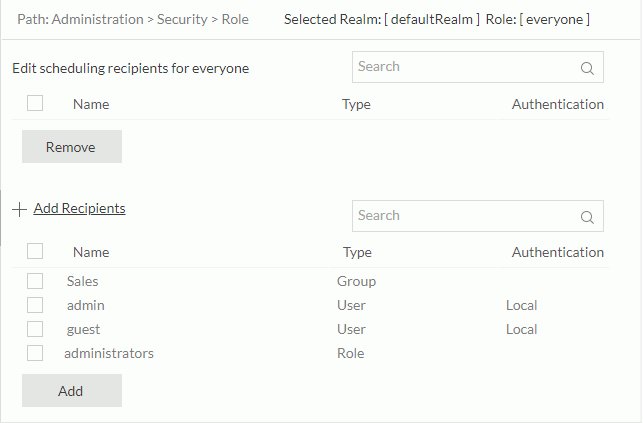This screenshot has height=423, width=643.
Task: Tick the select-all checkbox in the Add Recipients table
Action: pos(35,251)
